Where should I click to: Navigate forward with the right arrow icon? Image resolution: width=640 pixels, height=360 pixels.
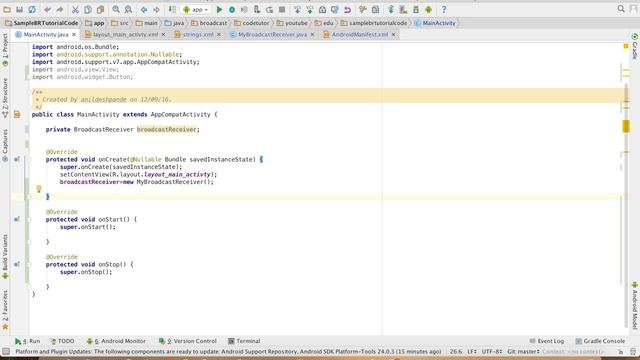tap(156, 9)
